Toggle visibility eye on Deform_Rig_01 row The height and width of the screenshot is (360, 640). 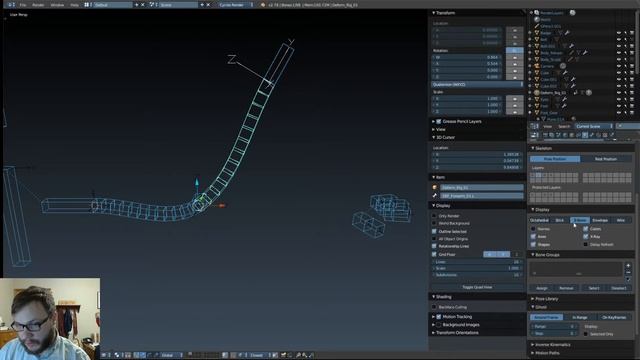coord(619,93)
